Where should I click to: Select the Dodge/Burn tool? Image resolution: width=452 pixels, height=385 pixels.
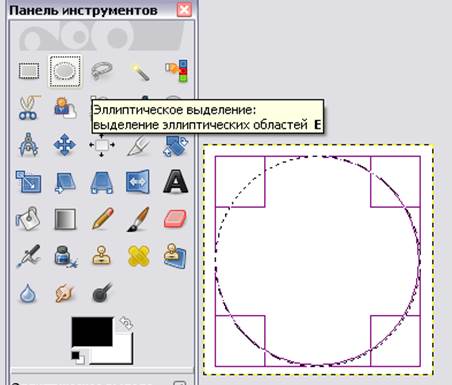(102, 293)
